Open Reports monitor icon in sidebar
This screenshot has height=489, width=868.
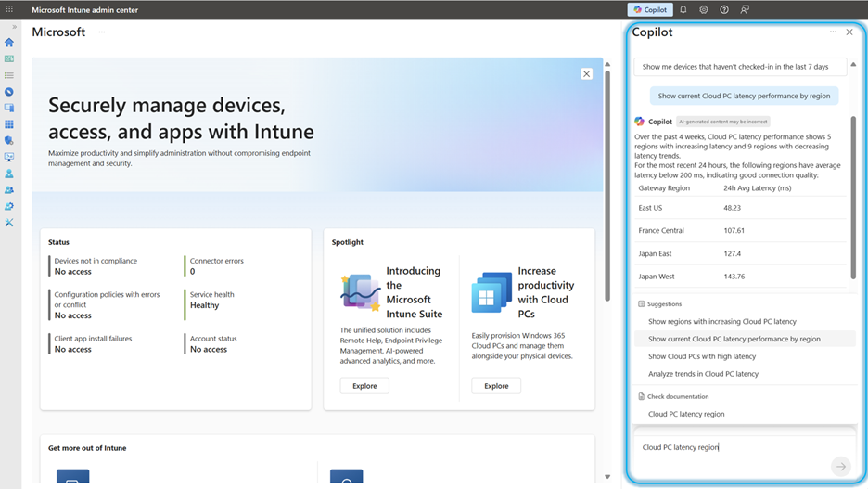9,157
